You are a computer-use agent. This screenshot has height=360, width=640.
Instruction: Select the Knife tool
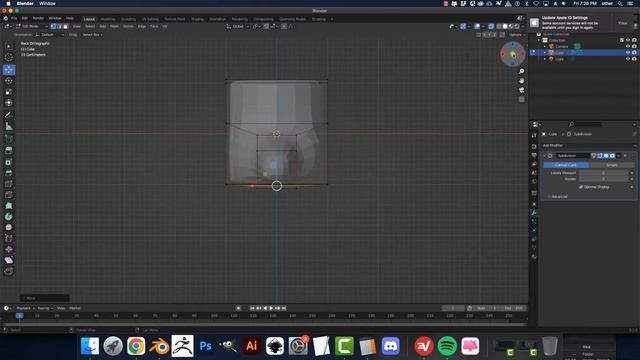(9, 195)
